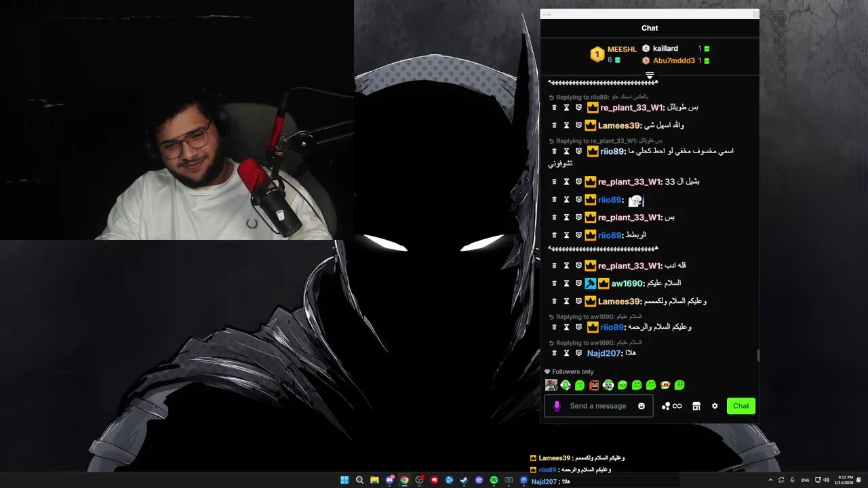Viewport: 868px width, 488px height.
Task: Open Spotify from the taskbar
Action: point(494,480)
